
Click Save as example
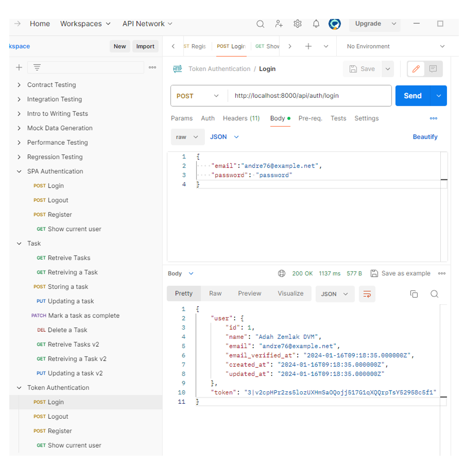[x=401, y=274]
